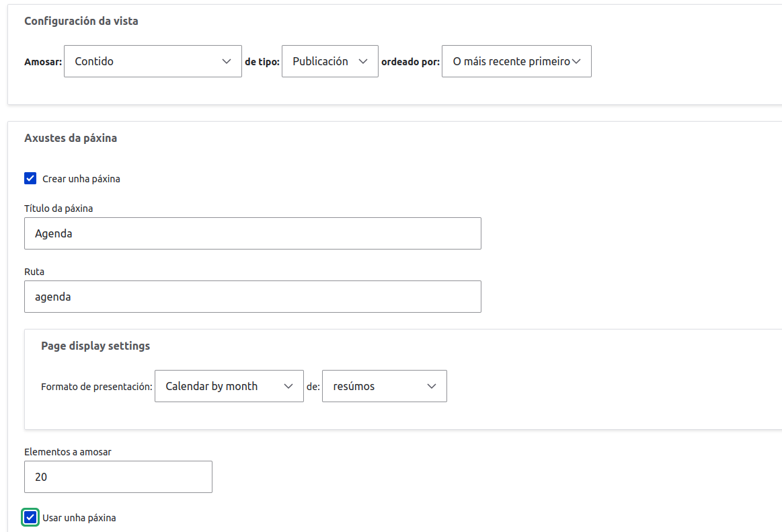Open the 'ordeado por' sort dropdown
The height and width of the screenshot is (532, 782).
(516, 61)
